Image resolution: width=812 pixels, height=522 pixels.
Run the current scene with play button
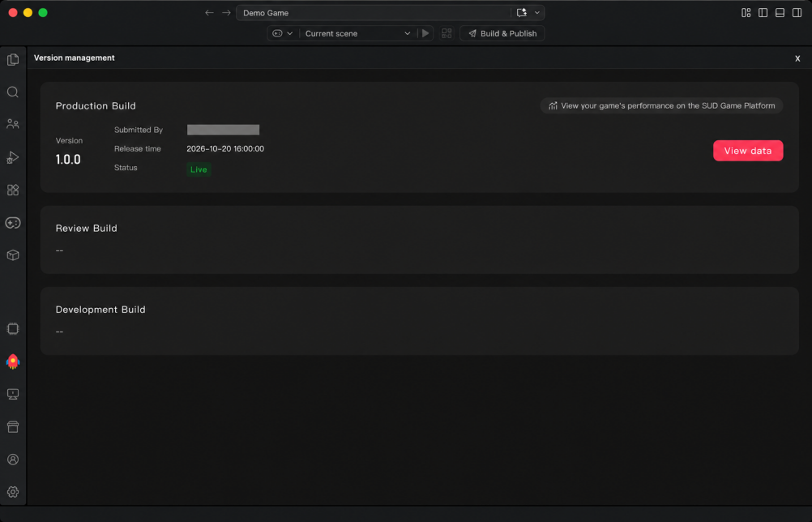pos(425,33)
